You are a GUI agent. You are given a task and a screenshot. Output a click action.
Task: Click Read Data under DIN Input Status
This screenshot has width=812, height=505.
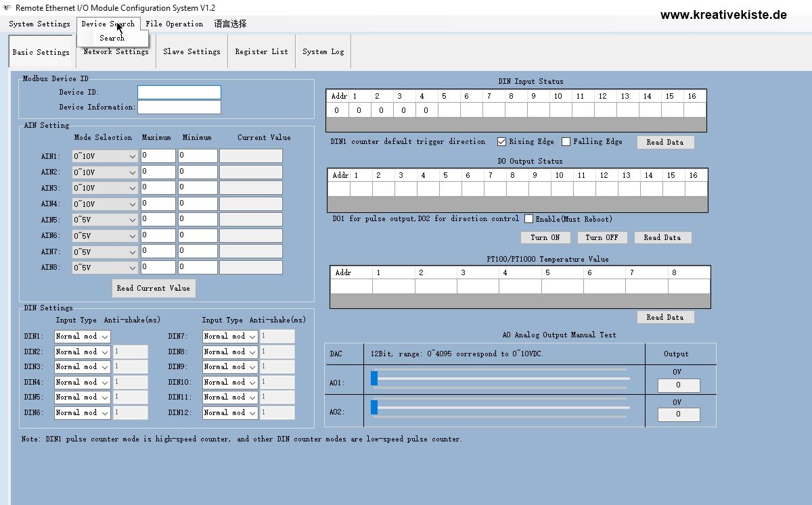point(665,143)
